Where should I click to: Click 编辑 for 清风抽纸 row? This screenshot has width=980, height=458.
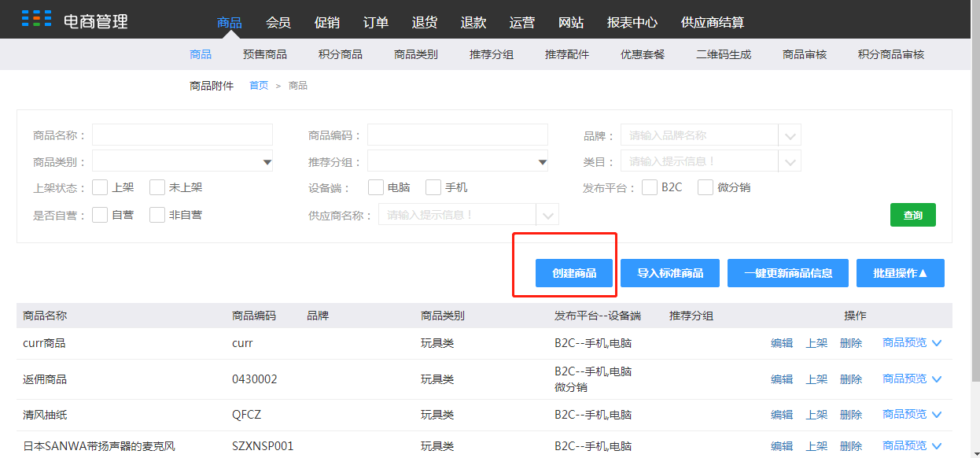coord(782,415)
